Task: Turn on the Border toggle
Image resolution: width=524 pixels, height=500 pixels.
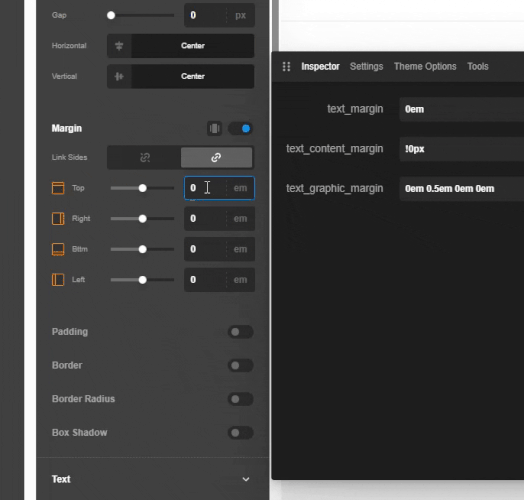Action: [241, 365]
